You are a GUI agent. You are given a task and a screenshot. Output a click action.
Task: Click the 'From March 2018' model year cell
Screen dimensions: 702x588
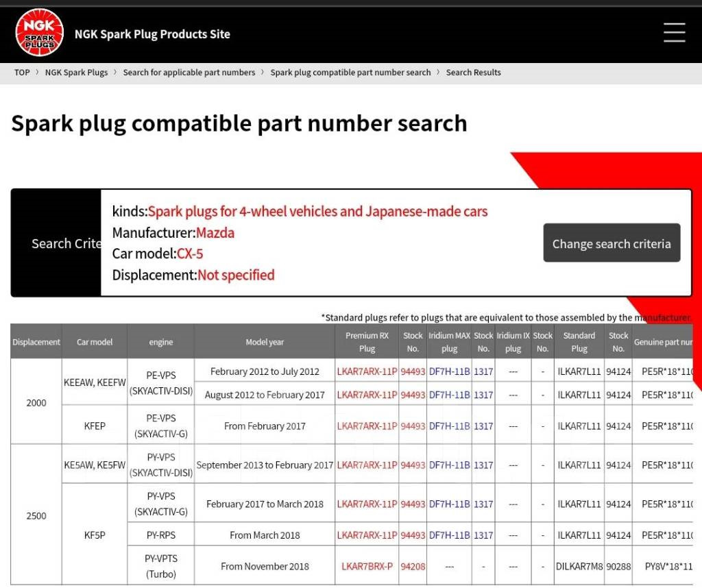(265, 535)
